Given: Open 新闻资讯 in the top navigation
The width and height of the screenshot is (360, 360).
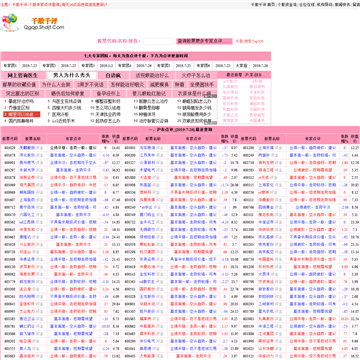Looking at the screenshot, I should (x=342, y=5).
